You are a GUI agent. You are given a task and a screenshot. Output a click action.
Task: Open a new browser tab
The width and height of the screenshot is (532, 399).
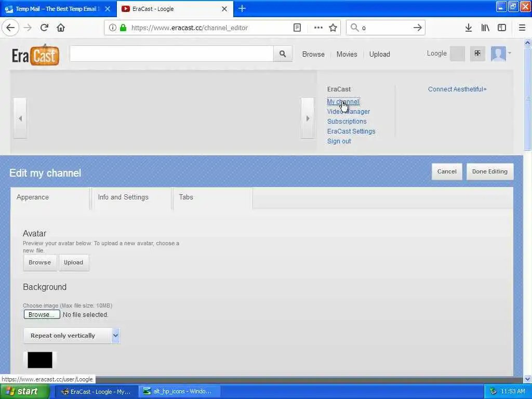click(x=242, y=8)
